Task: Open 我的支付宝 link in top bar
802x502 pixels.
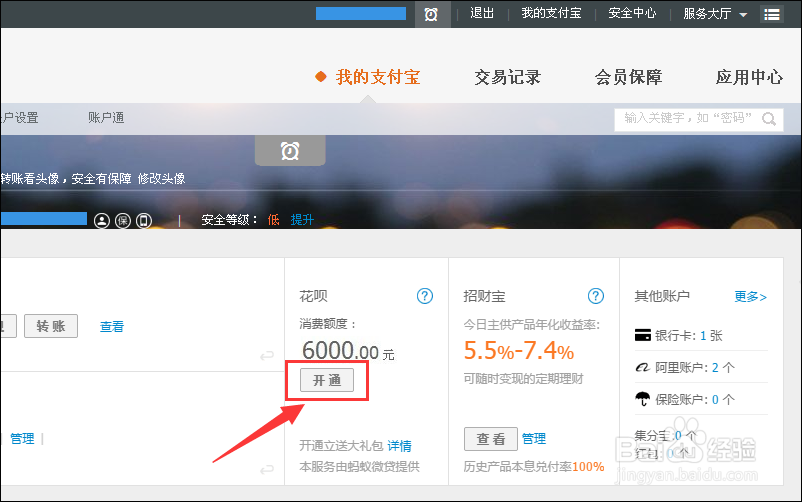Action: [551, 13]
